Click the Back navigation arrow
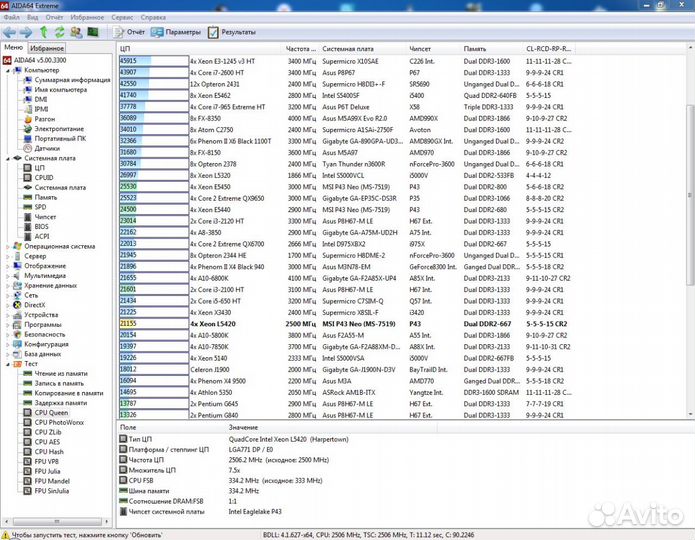This screenshot has width=695, height=540. tap(9, 32)
